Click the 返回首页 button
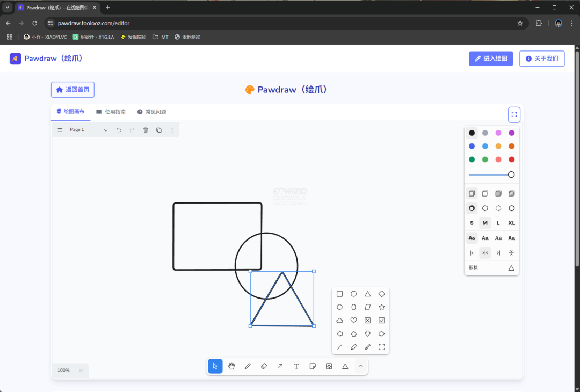580x392 pixels. (73, 90)
